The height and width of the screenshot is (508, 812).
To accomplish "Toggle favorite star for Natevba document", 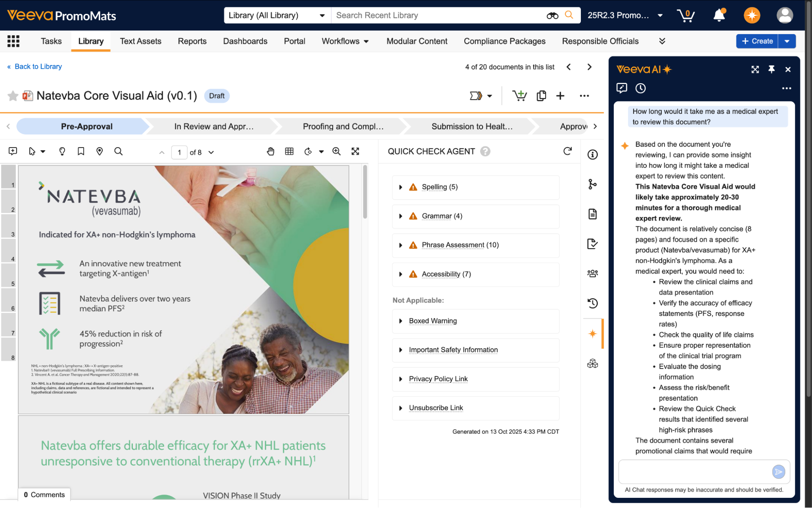I will [x=13, y=96].
